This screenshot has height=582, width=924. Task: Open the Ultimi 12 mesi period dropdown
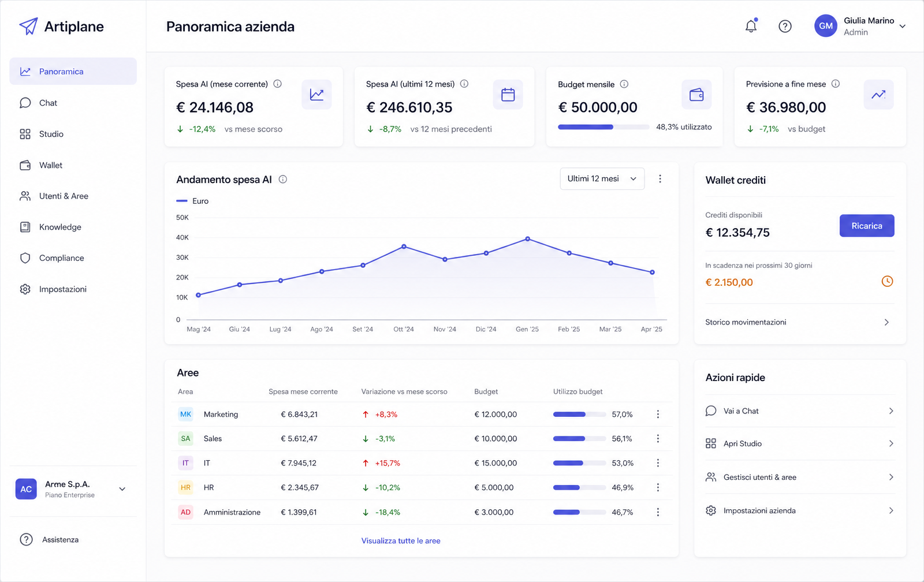[x=602, y=179]
